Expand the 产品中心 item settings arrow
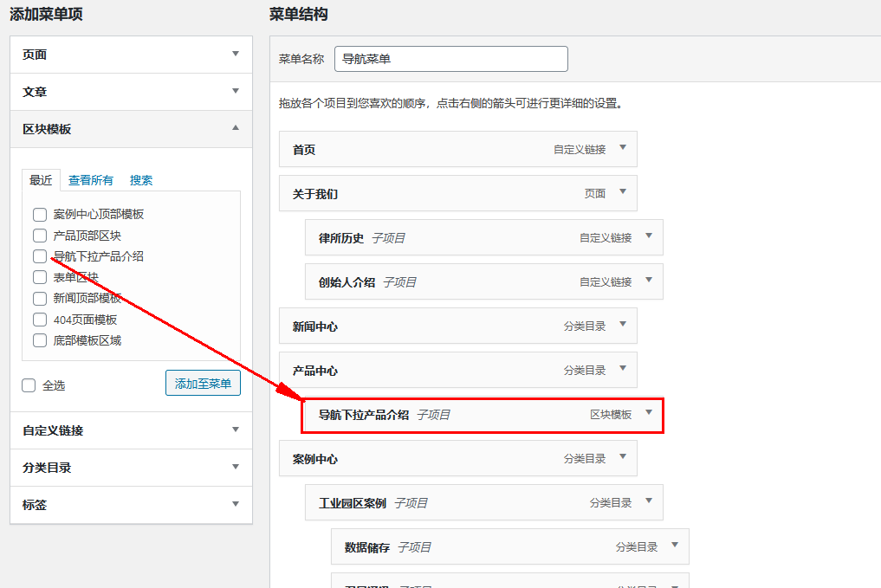 pos(622,369)
